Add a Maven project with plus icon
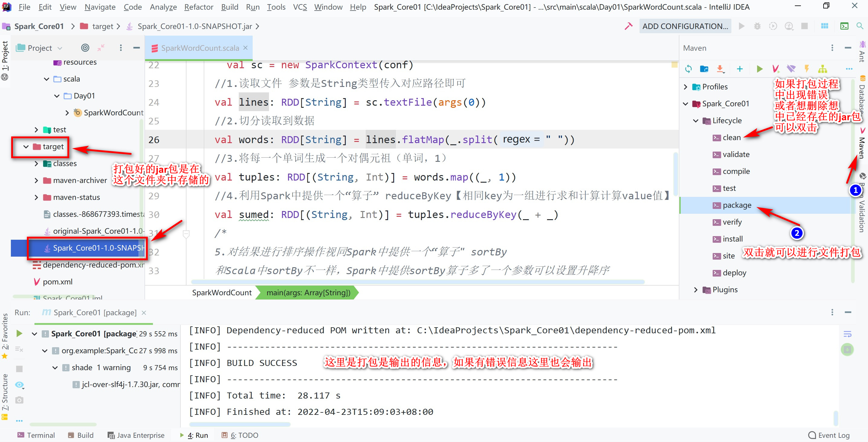The image size is (868, 442). point(739,69)
